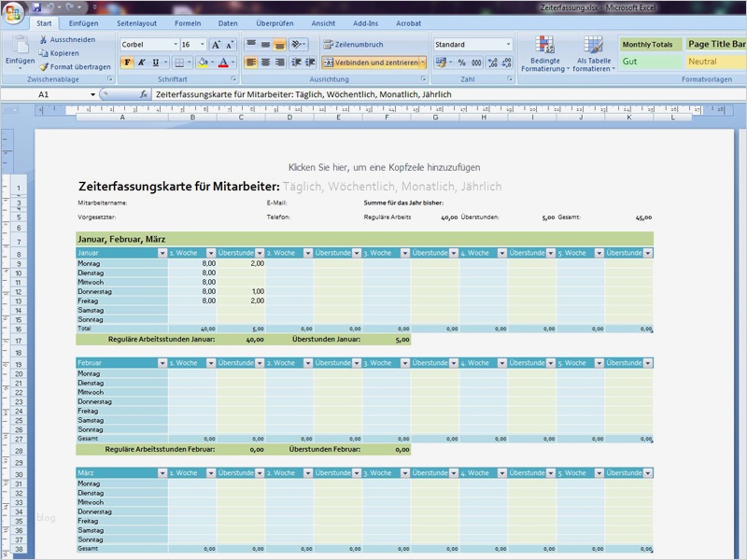The width and height of the screenshot is (747, 560).
Task: Open the font color red swatch menu
Action: point(233,62)
